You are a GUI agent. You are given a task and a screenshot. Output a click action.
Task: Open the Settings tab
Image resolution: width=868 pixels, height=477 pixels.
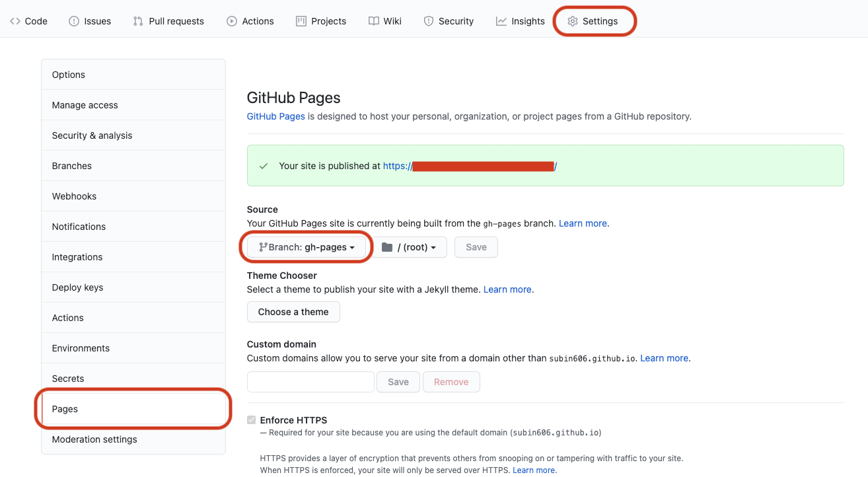coord(593,21)
